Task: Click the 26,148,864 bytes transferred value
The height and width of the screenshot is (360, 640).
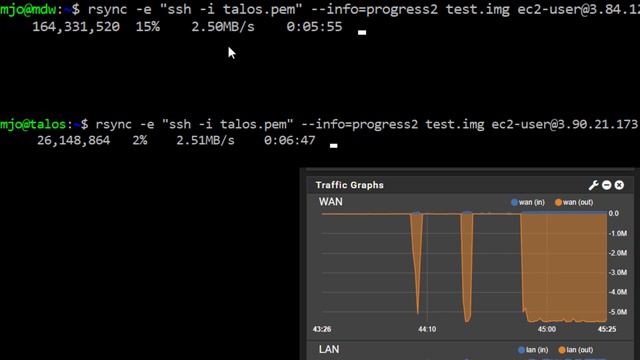Action: (x=73, y=140)
